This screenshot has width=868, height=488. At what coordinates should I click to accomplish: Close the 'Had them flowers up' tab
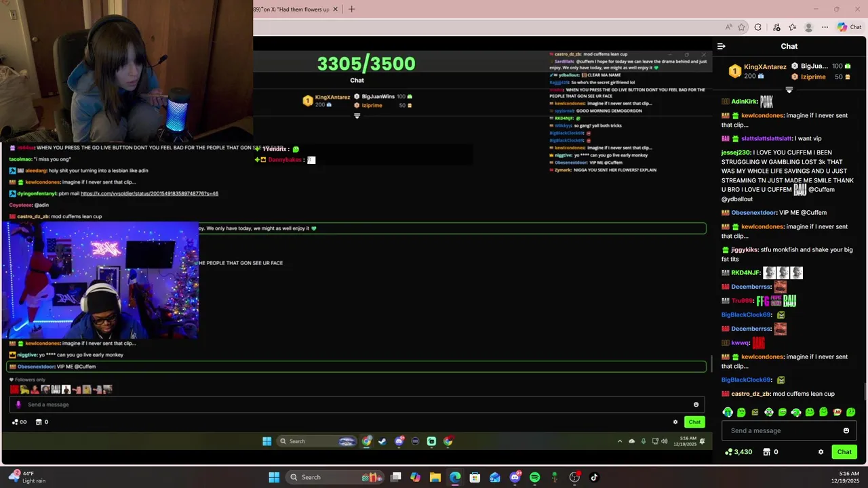click(x=335, y=9)
